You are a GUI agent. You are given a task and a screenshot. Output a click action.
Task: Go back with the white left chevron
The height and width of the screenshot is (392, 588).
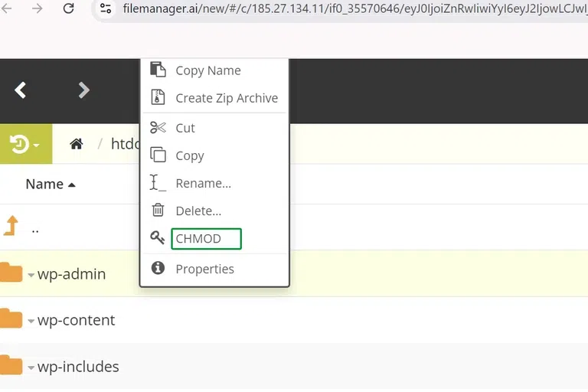20,90
